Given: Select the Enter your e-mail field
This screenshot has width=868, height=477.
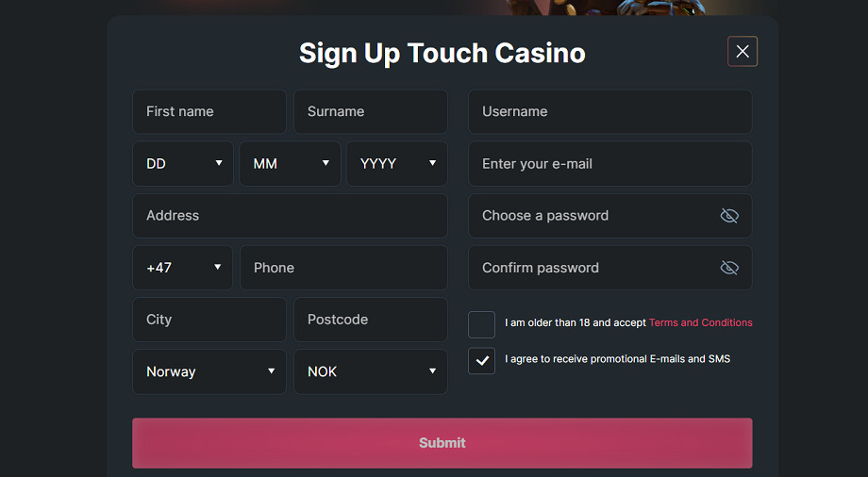Looking at the screenshot, I should (x=610, y=163).
